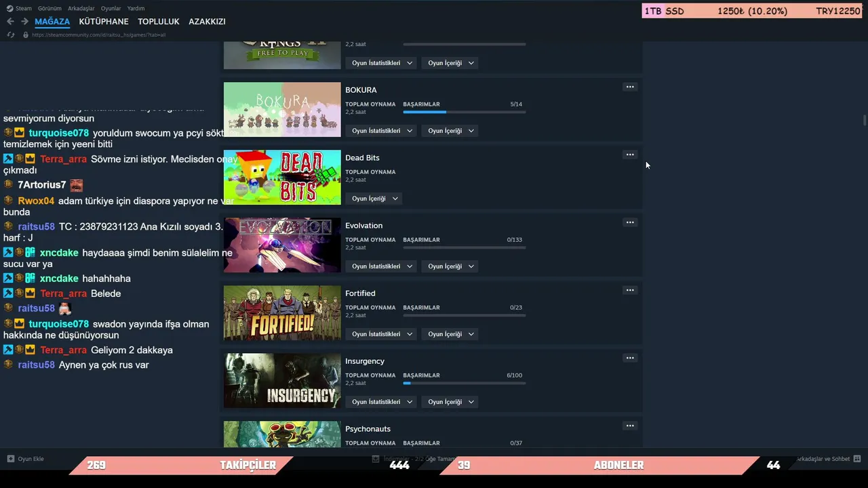Screen dimensions: 868x488
Task: Click the Fortified game thumbnail
Action: click(x=282, y=313)
